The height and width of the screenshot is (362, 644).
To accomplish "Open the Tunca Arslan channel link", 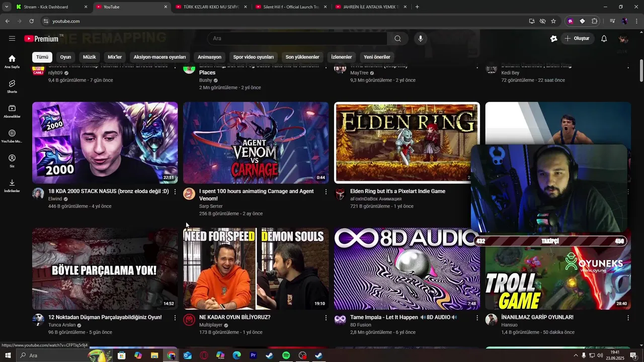I will 62,325.
